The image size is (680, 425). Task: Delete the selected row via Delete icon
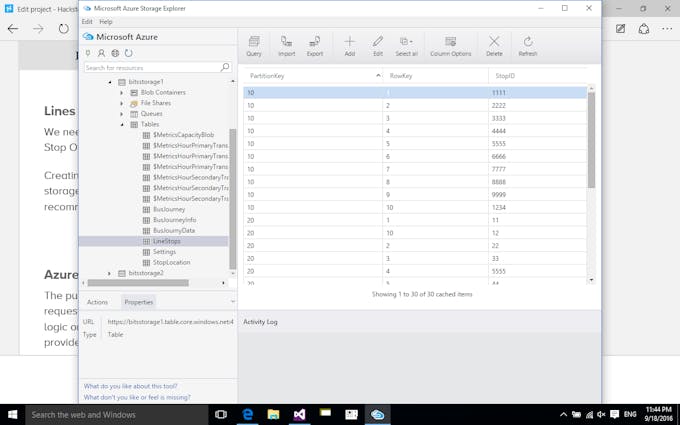[494, 45]
